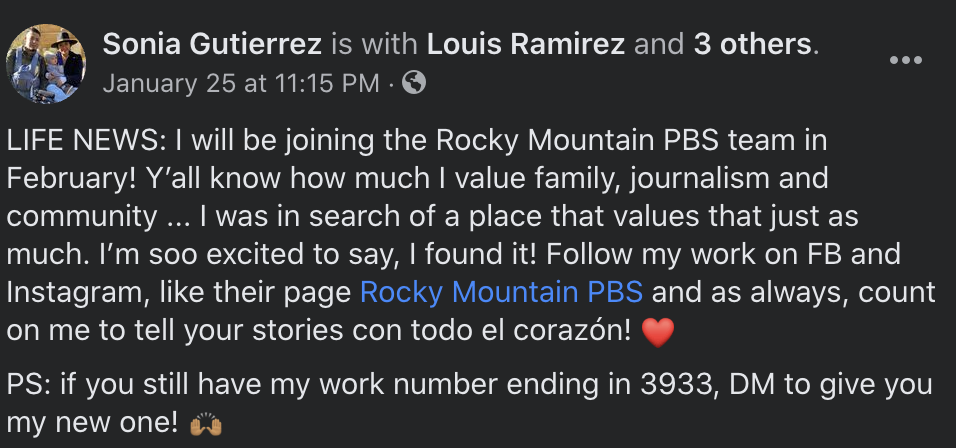This screenshot has height=448, width=956.
Task: Visit the blue Rocky Mountain PBS page link
Action: click(x=501, y=293)
